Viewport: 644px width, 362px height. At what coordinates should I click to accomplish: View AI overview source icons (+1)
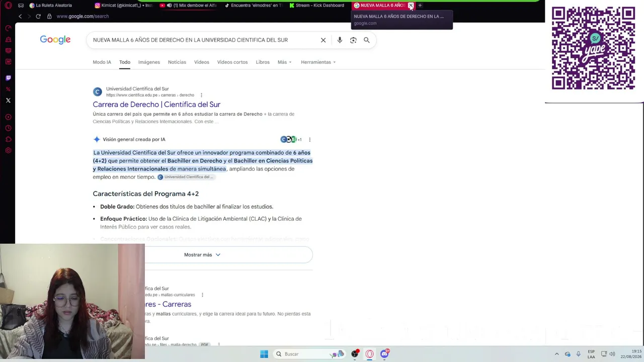(x=291, y=139)
